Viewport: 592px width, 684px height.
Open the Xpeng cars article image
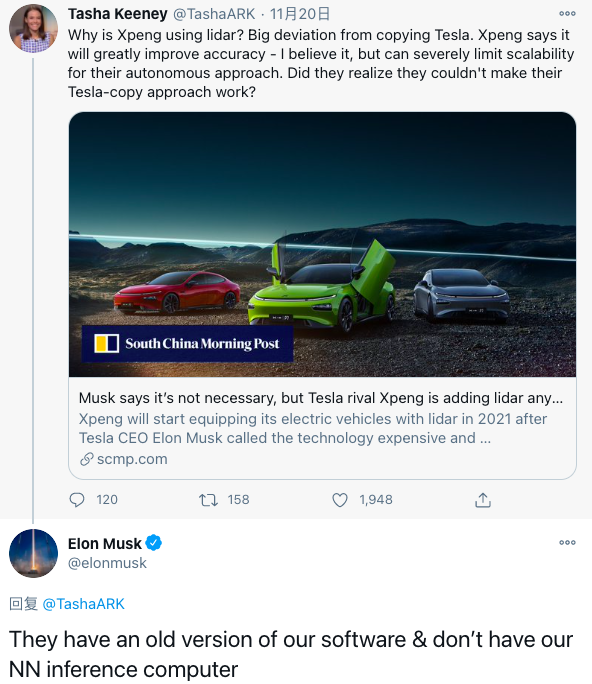(x=322, y=244)
